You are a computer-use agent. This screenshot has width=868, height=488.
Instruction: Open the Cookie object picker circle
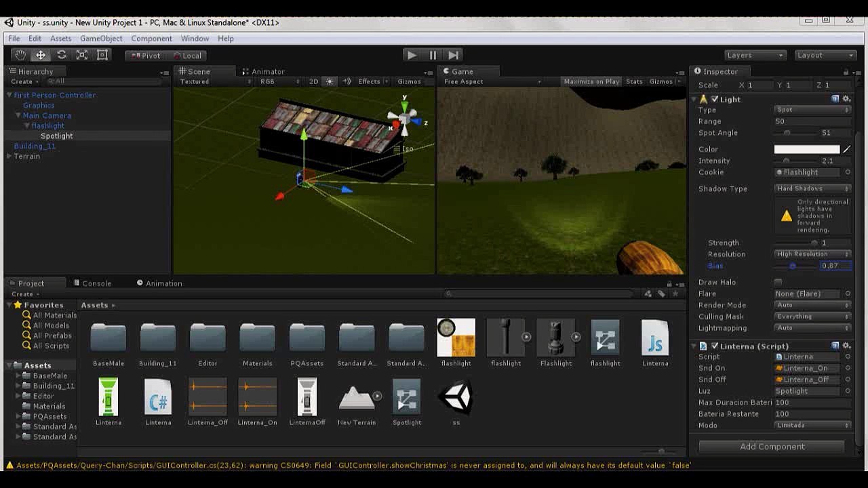coord(848,172)
